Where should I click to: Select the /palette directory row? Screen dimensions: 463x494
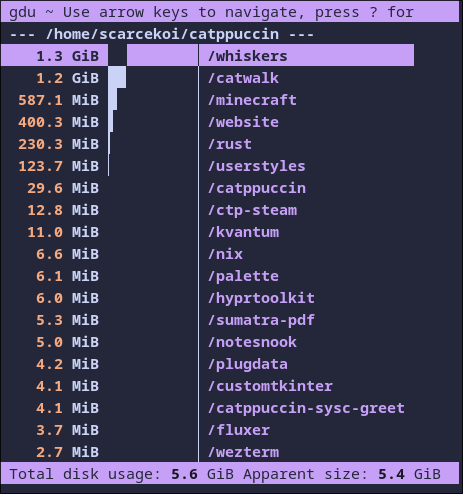[x=243, y=276]
